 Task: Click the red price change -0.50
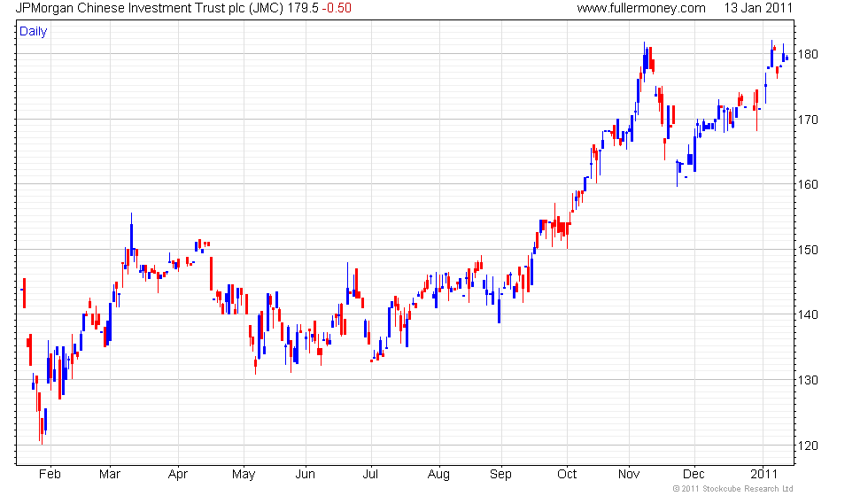point(337,8)
